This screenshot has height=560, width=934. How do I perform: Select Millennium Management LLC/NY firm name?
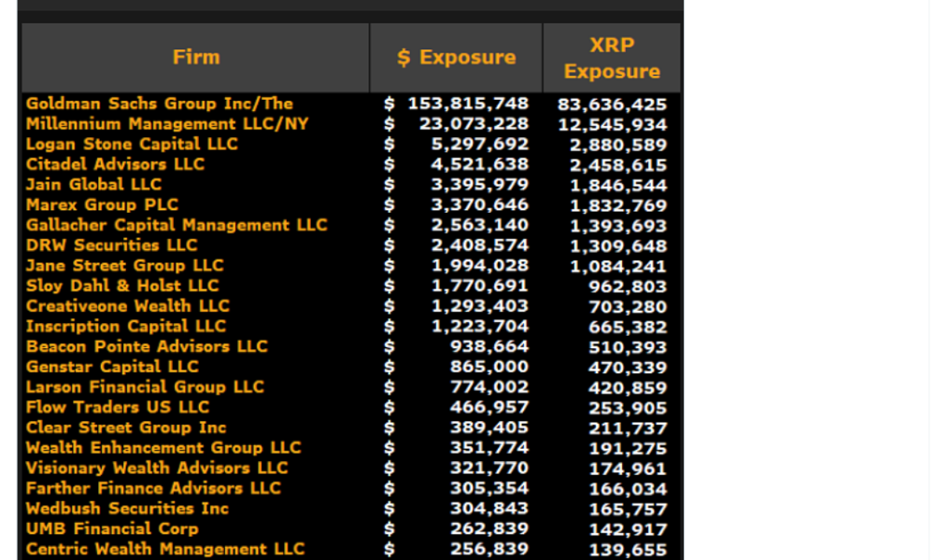tap(167, 124)
